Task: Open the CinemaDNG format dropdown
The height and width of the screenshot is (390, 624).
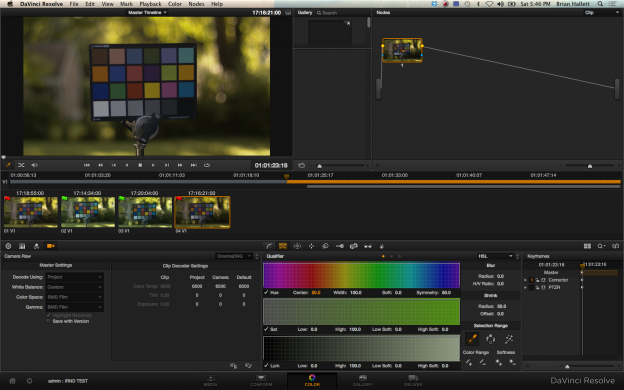Action: tap(234, 256)
